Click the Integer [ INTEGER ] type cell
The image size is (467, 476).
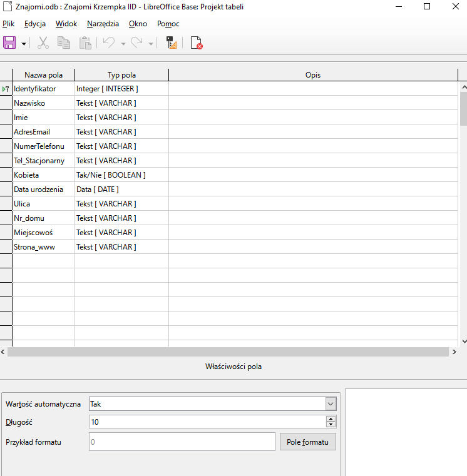[x=121, y=89]
